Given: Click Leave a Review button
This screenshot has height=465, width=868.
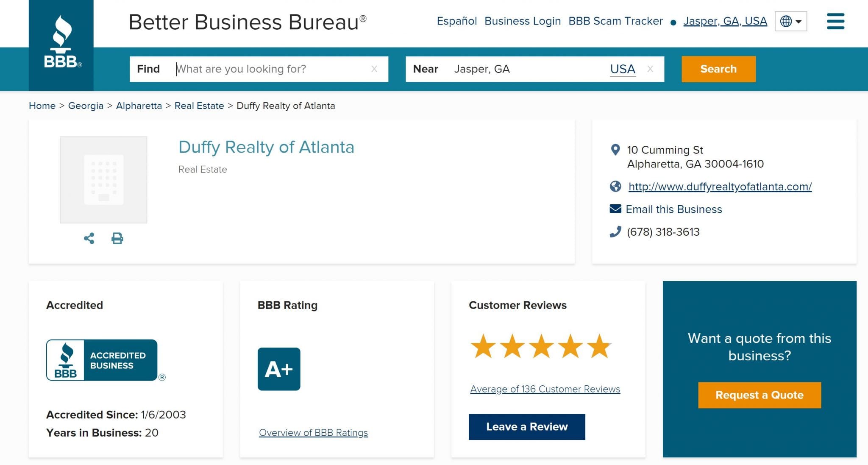Looking at the screenshot, I should 526,426.
